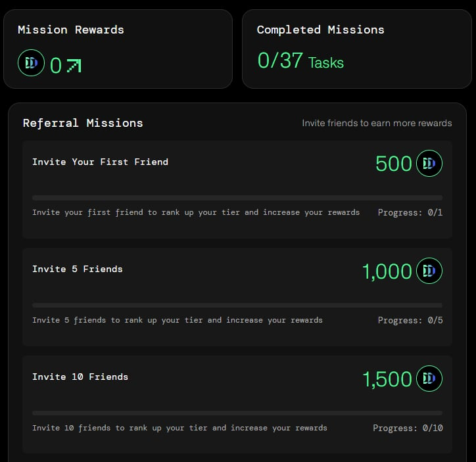
Task: Click the token icon beside 500 reward
Action: click(x=429, y=163)
